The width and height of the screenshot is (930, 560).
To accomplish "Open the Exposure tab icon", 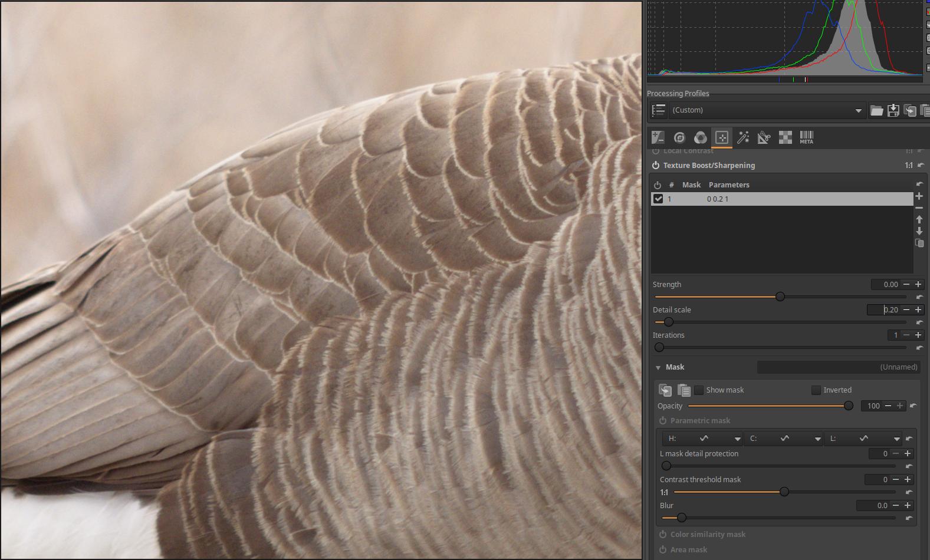I will point(658,138).
